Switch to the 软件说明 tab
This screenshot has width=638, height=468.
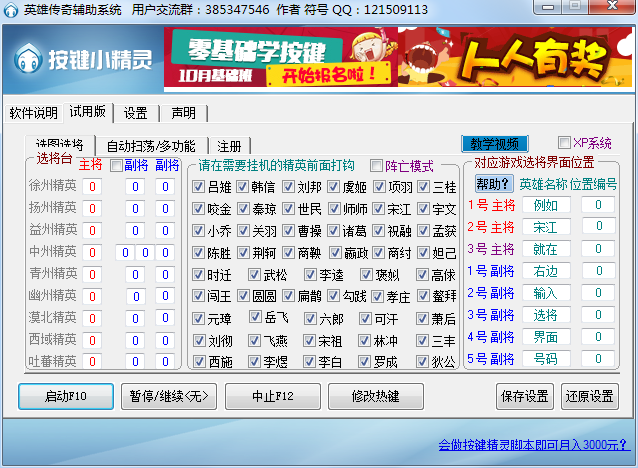[34, 113]
